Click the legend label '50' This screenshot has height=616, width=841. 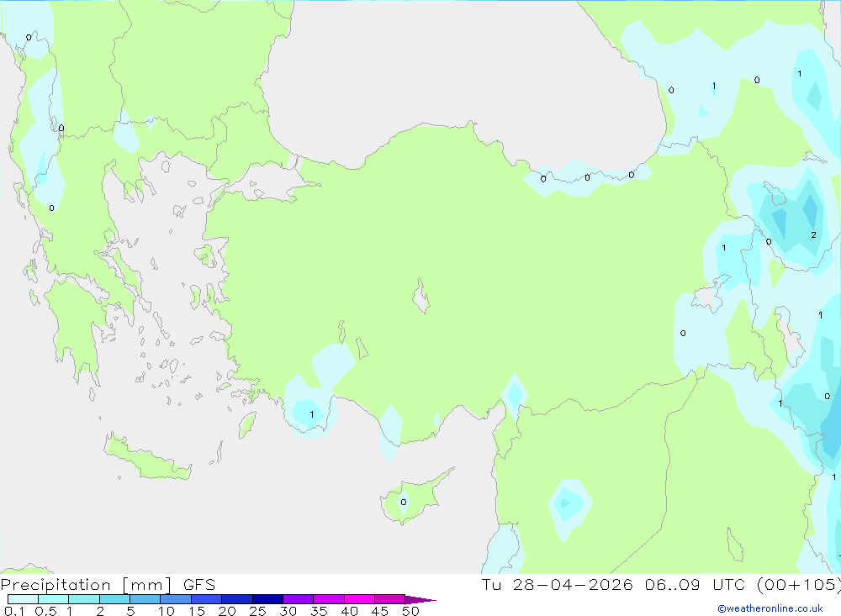tap(410, 611)
